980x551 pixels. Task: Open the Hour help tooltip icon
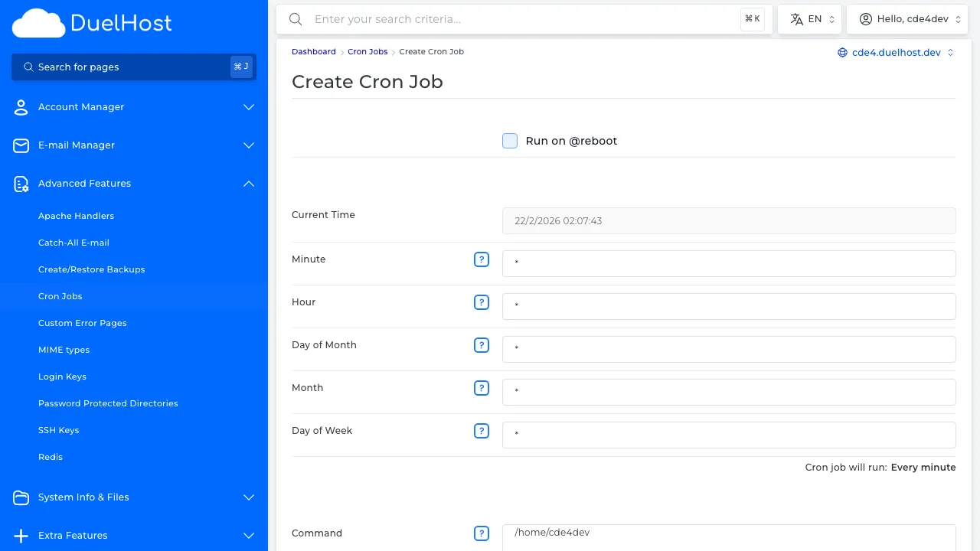click(x=482, y=302)
